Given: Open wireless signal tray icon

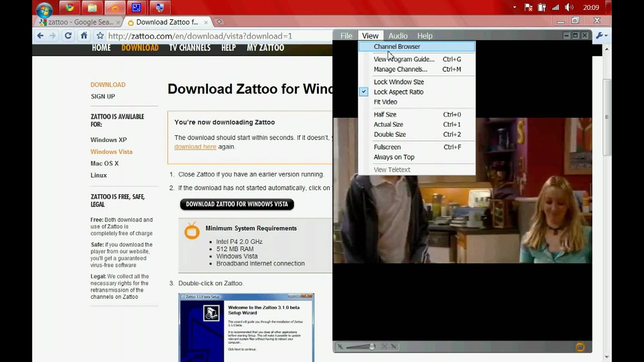Looking at the screenshot, I should coord(555,8).
